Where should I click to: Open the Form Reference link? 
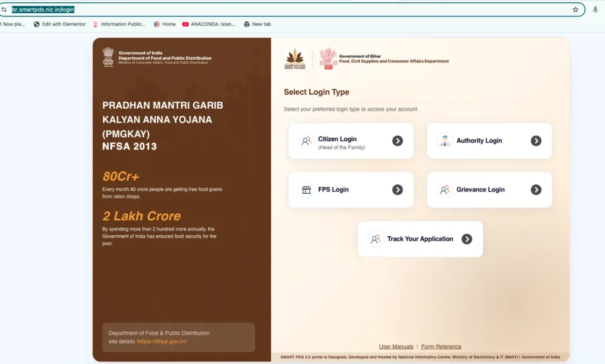point(441,347)
